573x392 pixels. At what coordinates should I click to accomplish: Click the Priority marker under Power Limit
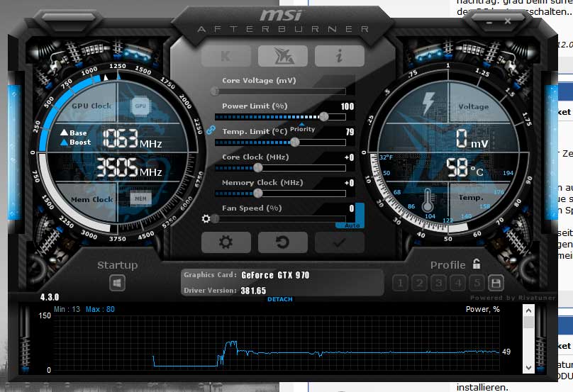click(302, 128)
